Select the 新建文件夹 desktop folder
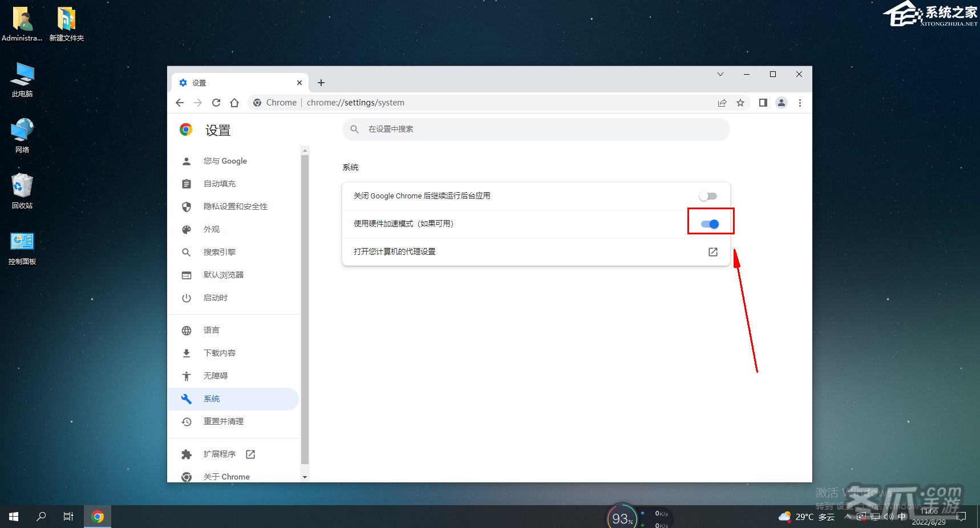The image size is (980, 528). (x=67, y=24)
